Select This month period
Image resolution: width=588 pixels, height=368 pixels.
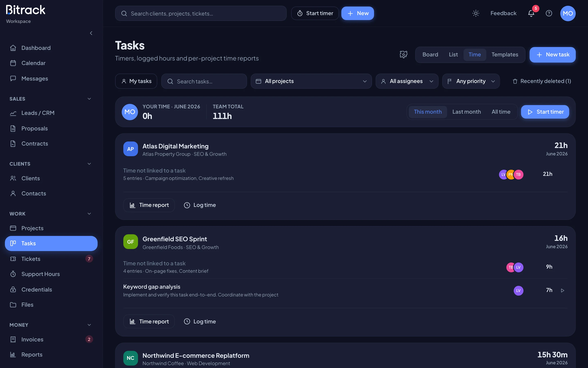tap(428, 112)
